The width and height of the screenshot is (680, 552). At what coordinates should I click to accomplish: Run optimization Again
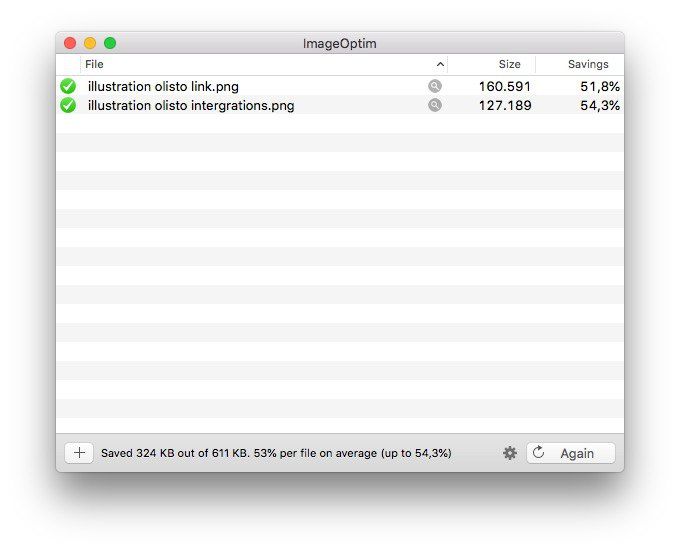tap(571, 453)
